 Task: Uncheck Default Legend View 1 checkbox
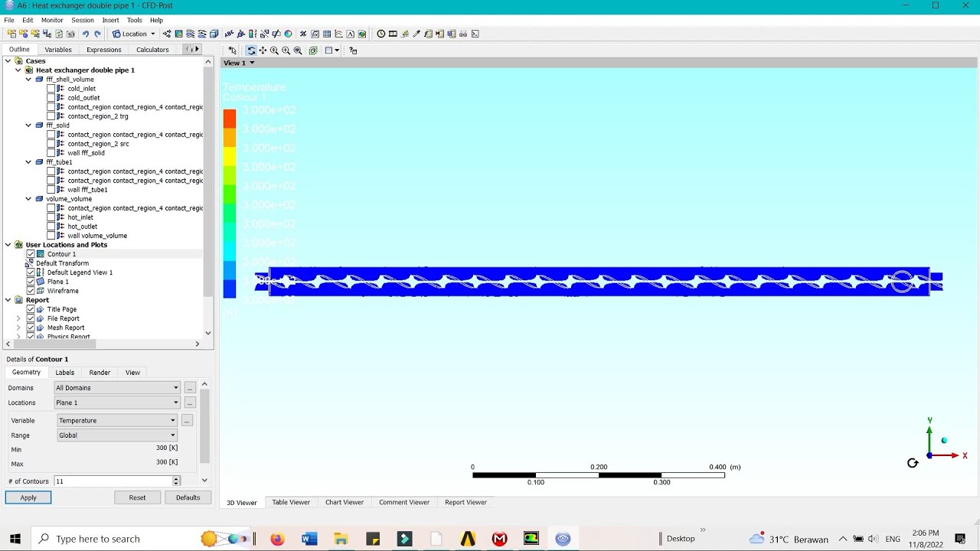coord(31,272)
